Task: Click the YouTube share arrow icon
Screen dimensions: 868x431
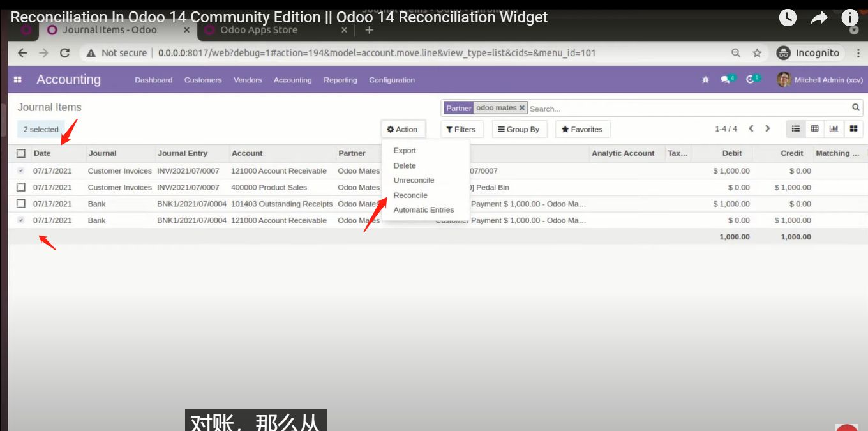Action: pos(819,18)
